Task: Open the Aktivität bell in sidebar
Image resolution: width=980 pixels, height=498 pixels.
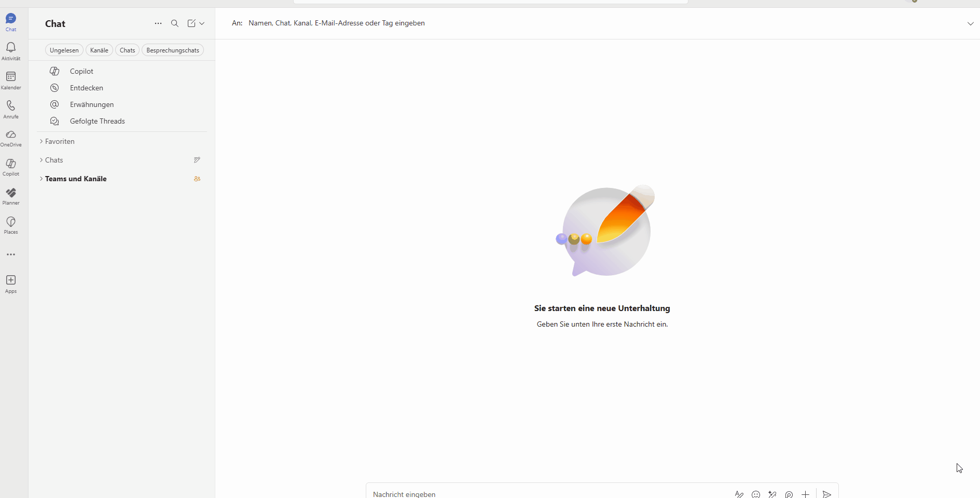Action: coord(11,50)
